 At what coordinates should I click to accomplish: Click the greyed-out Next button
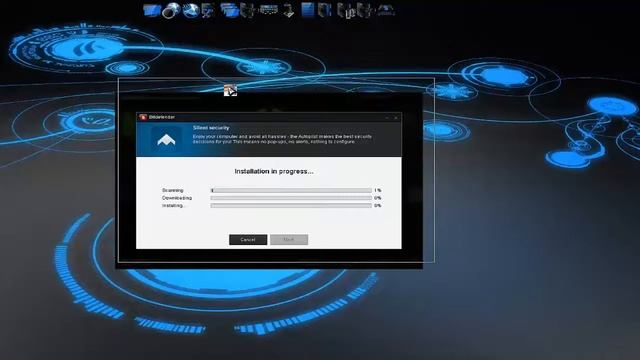pos(289,240)
